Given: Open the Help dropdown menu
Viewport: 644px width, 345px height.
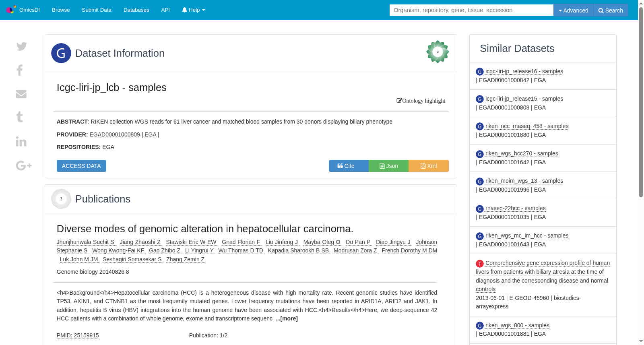Looking at the screenshot, I should tap(194, 10).
